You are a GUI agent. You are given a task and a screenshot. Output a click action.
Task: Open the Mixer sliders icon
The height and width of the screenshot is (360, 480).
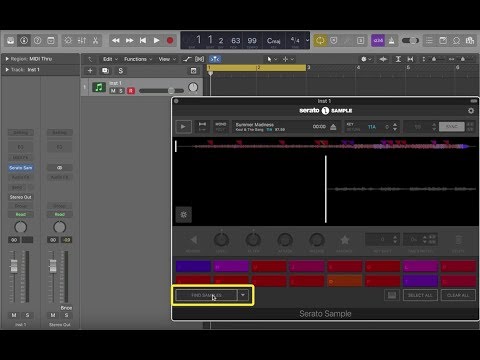point(82,41)
